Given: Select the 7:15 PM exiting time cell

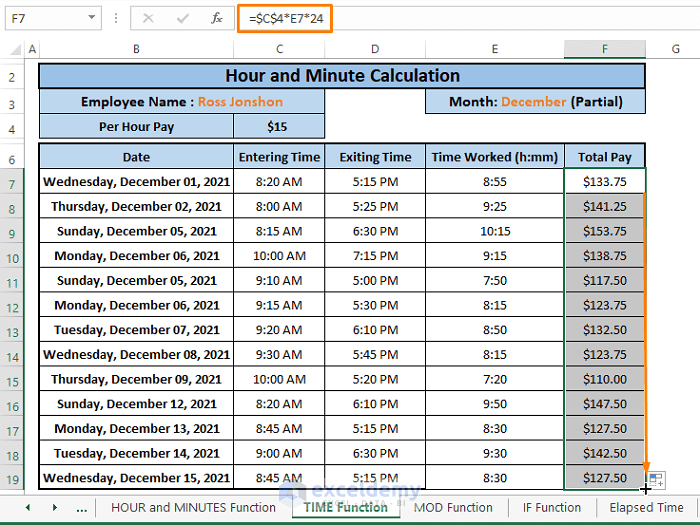Looking at the screenshot, I should (x=375, y=256).
